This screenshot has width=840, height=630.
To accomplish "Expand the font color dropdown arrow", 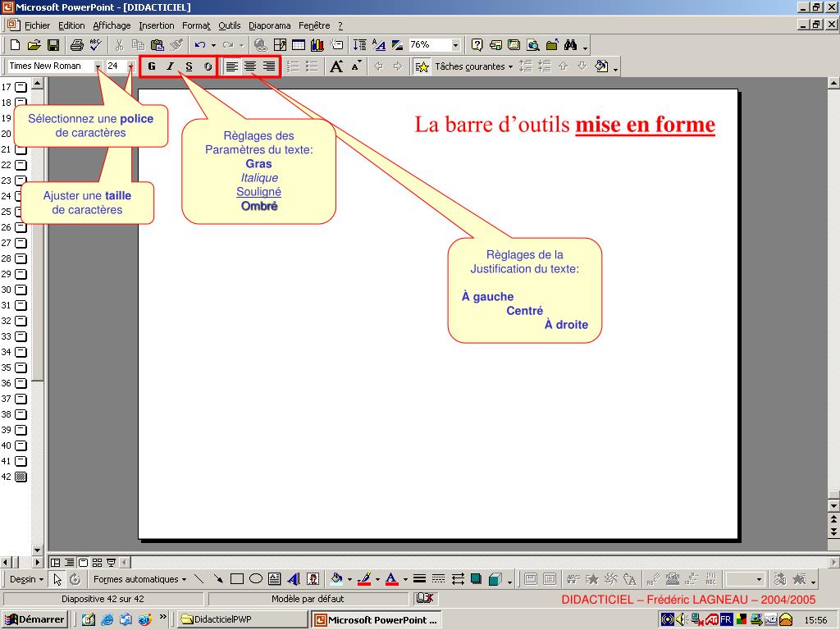I will pos(405,579).
